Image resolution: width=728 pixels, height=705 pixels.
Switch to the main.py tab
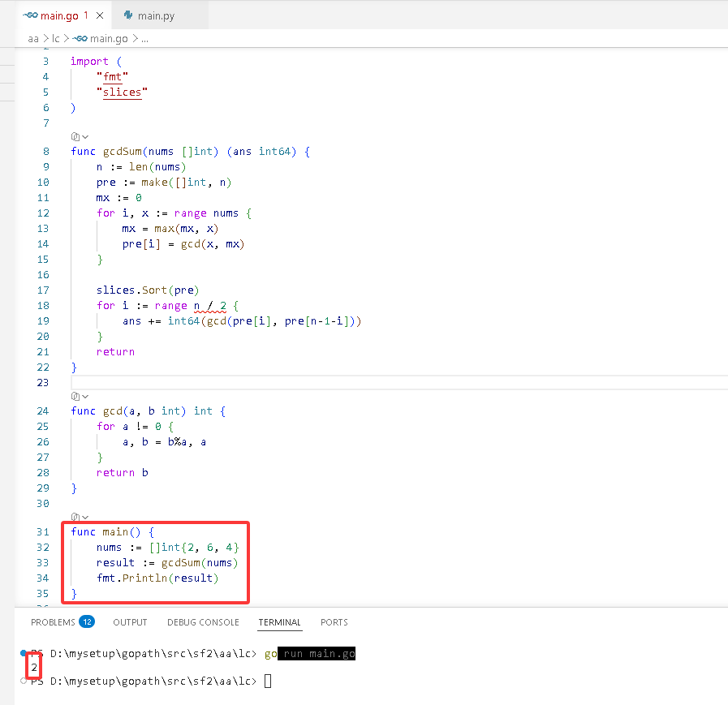coord(157,15)
